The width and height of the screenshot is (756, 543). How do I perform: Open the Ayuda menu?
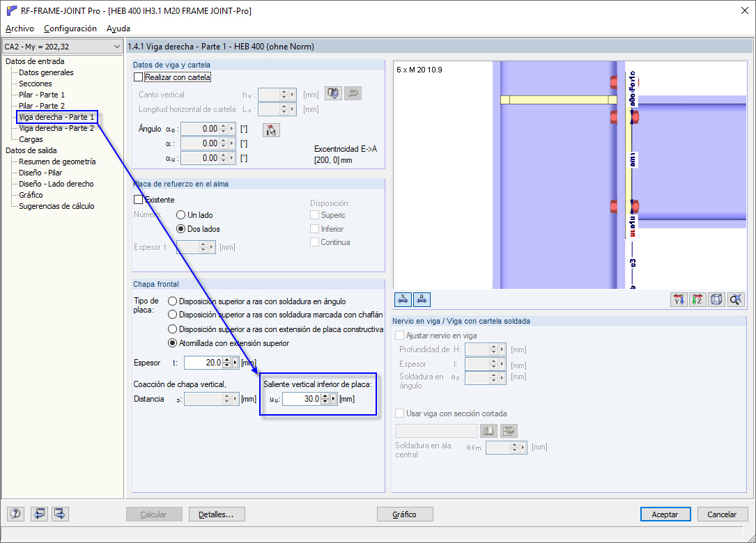(x=118, y=29)
